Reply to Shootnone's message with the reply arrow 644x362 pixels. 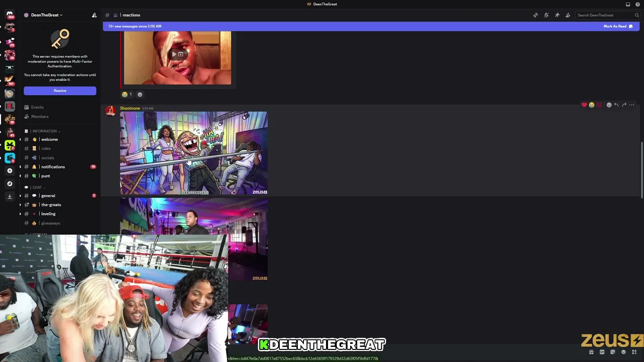pos(616,105)
